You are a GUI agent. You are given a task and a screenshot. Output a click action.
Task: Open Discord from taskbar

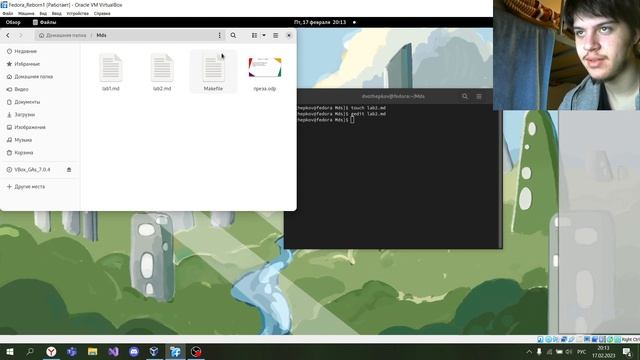134,351
